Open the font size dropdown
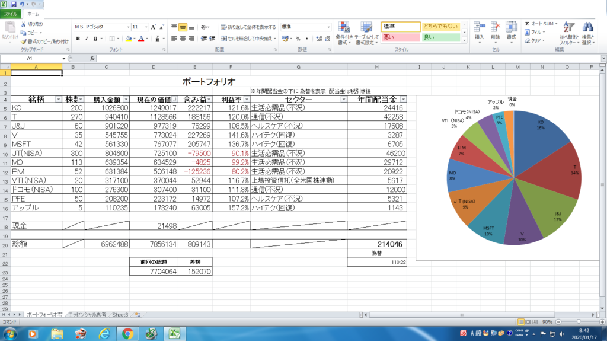 pyautogui.click(x=146, y=27)
